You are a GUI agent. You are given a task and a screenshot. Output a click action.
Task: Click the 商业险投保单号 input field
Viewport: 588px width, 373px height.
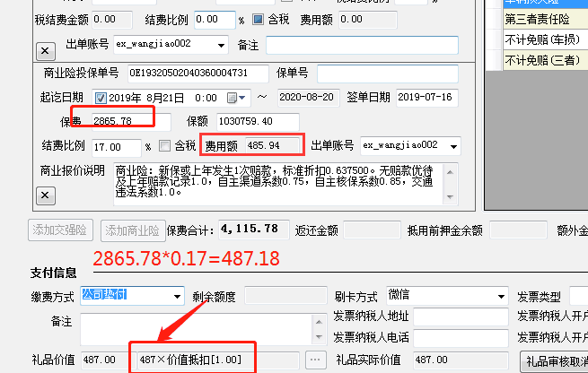(198, 73)
